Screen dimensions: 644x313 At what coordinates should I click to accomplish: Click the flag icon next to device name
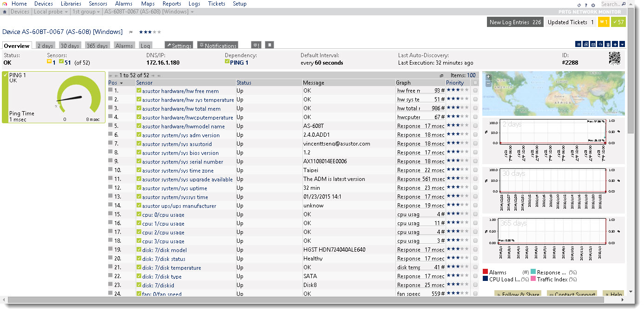point(131,32)
